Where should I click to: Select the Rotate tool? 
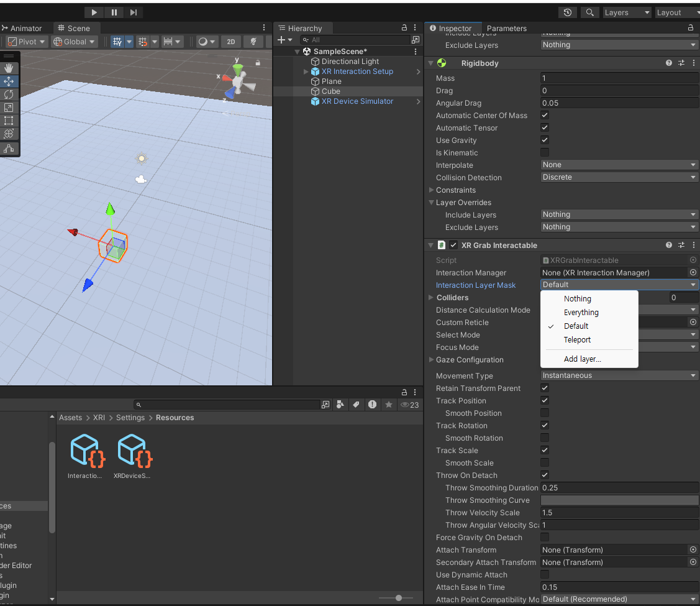(x=9, y=94)
